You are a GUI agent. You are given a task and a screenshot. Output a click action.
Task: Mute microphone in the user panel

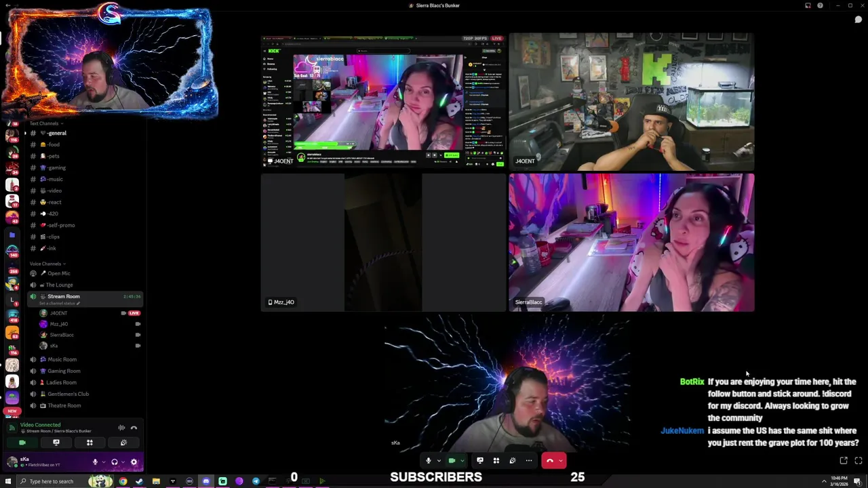95,462
